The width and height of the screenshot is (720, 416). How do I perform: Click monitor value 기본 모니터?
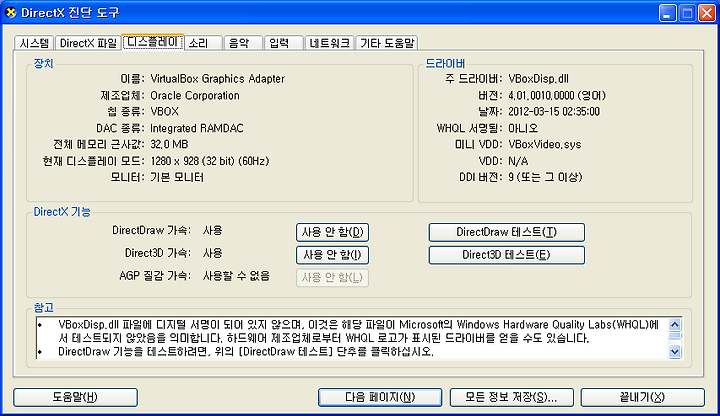pyautogui.click(x=177, y=177)
